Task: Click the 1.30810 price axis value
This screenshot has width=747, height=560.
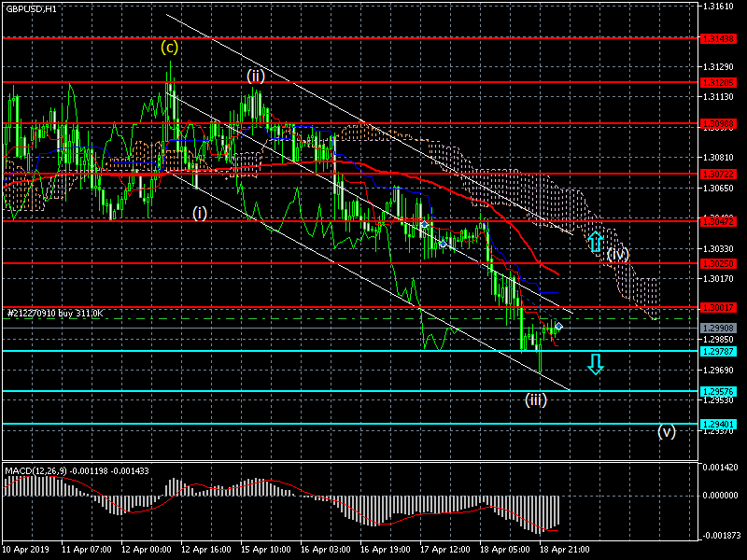Action: coord(718,158)
